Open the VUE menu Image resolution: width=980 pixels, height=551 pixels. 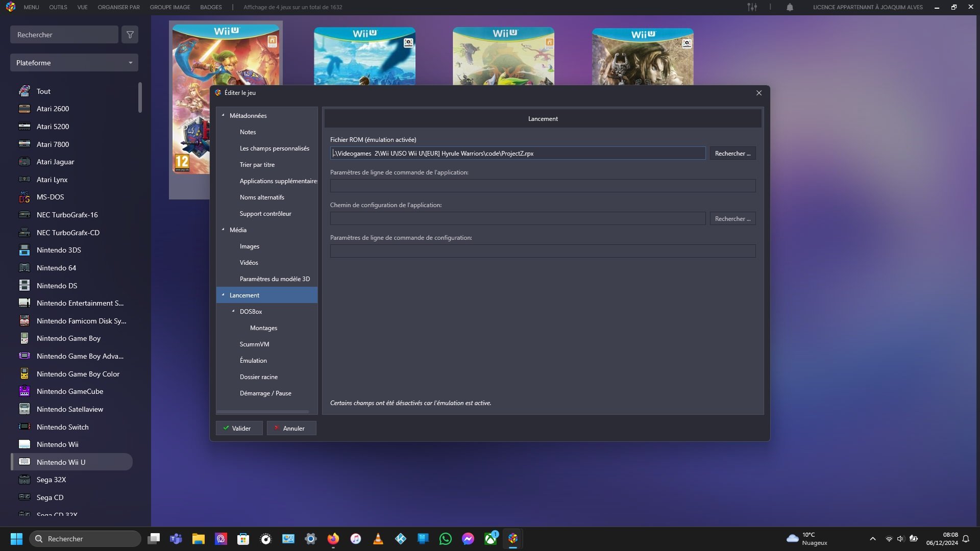[82, 7]
